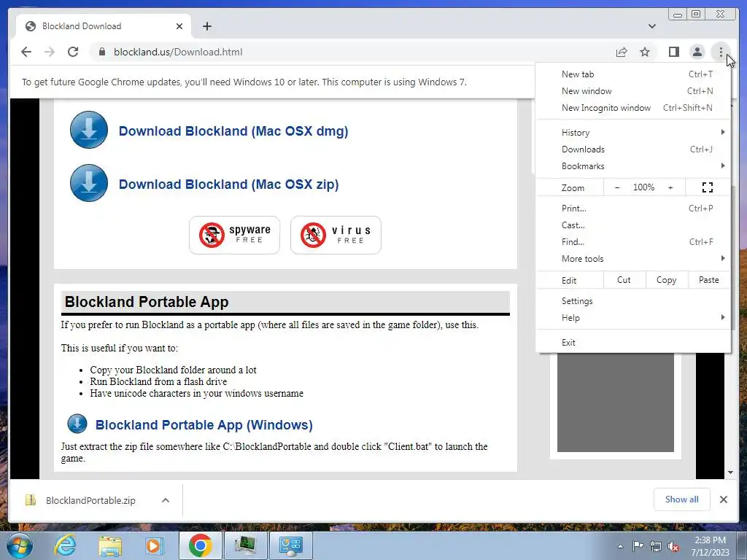747x560 pixels.
Task: Open Download Blockland (Mac OSX dmg) link
Action: [x=233, y=131]
